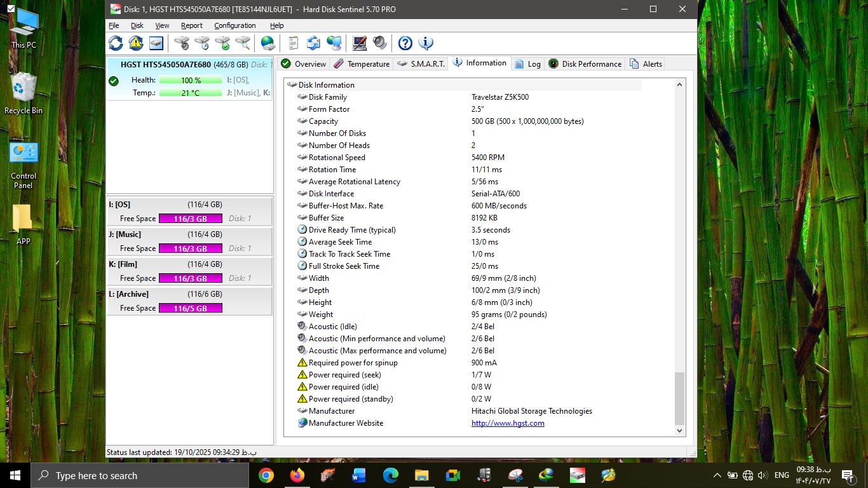Run the disk test with magnifier icon
868x488 pixels.
[x=243, y=43]
